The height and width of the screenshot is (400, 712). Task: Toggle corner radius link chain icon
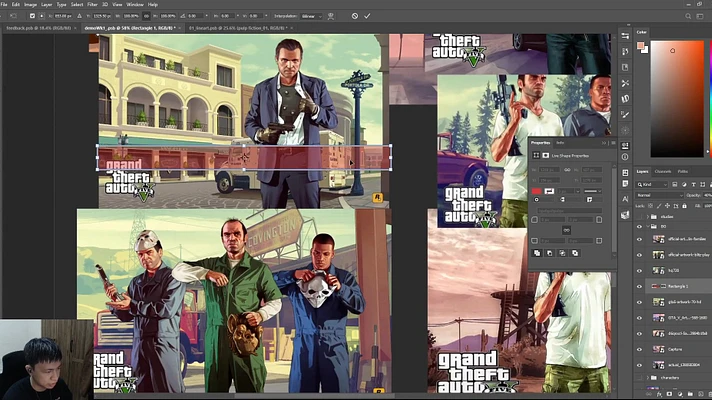pyautogui.click(x=567, y=230)
